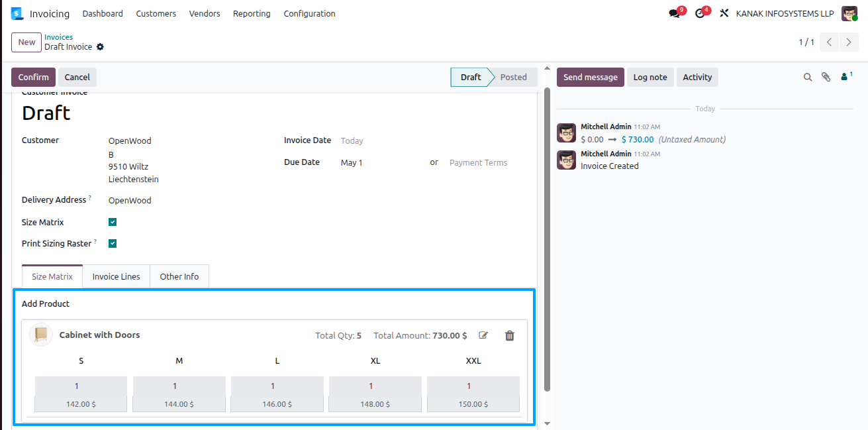Open the attachments paperclip icon

tap(826, 77)
